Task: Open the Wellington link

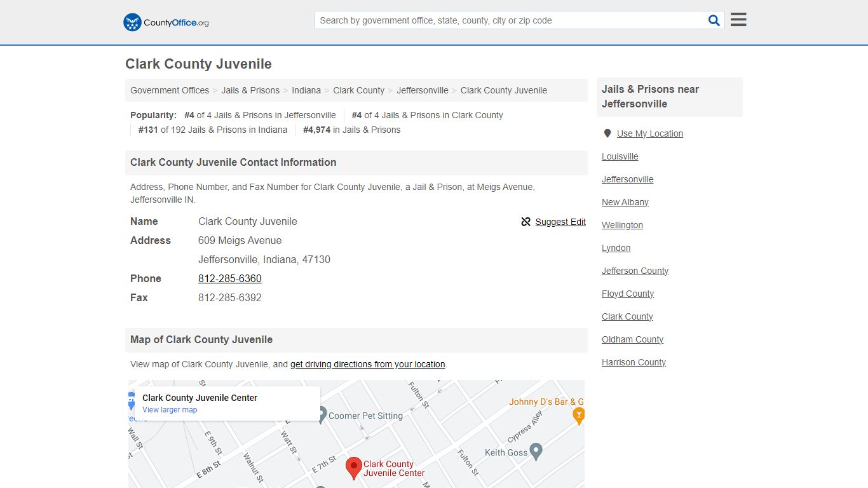Action: [x=623, y=225]
